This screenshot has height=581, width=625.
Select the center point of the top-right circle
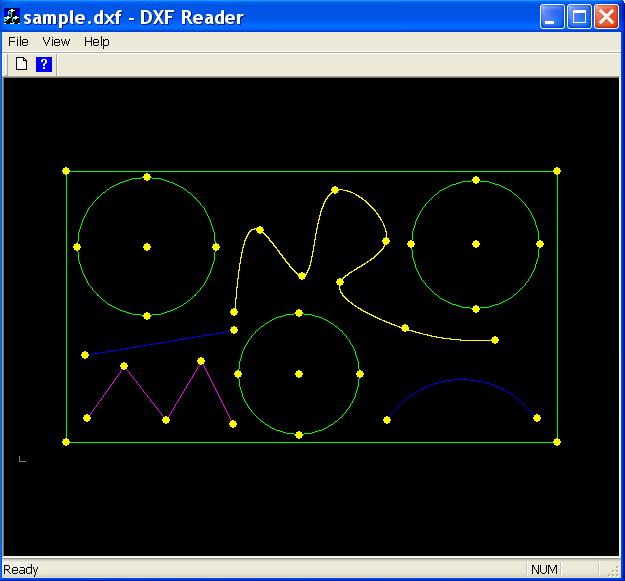[x=476, y=244]
